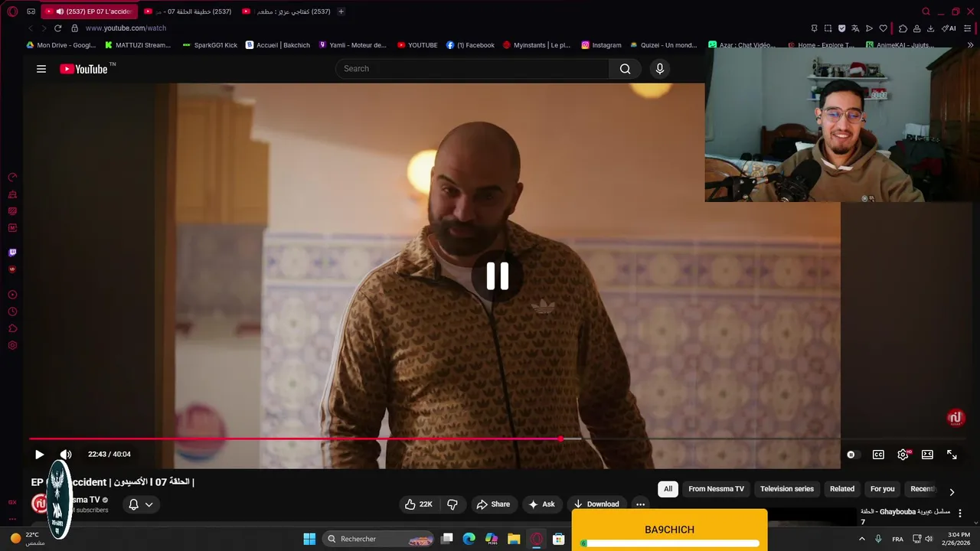
Task: Click the address bar URL
Action: (126, 28)
